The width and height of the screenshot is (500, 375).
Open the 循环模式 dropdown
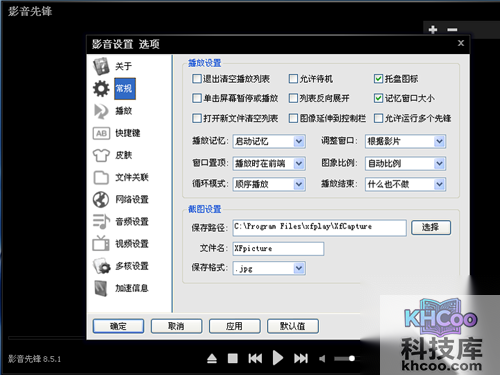click(269, 184)
